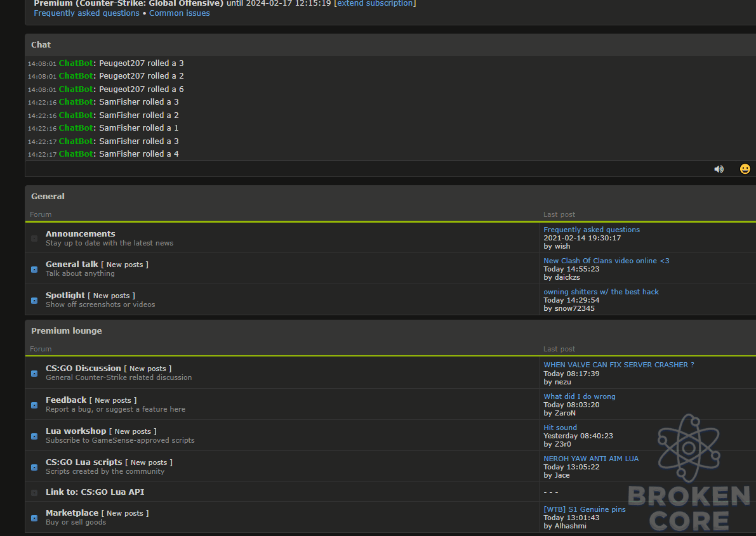The width and height of the screenshot is (756, 536).
Task: Open the Marketplace forum
Action: click(x=72, y=513)
